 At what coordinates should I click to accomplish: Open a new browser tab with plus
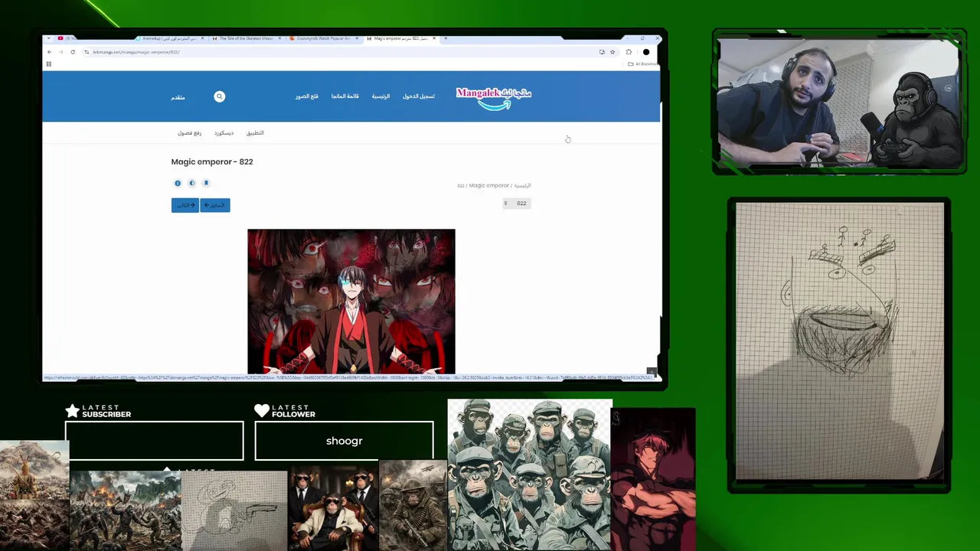(446, 38)
